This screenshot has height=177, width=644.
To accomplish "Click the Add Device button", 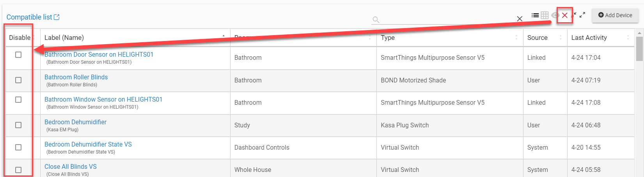I will (x=615, y=15).
